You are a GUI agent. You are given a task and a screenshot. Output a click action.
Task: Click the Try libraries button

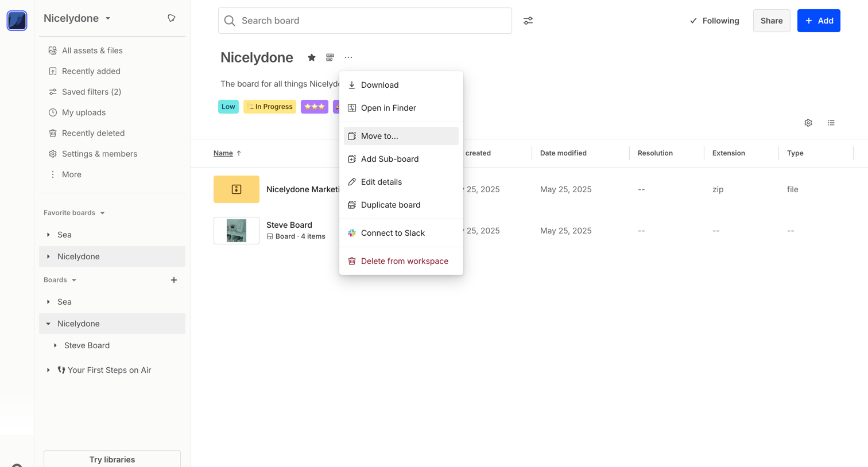coord(112,459)
